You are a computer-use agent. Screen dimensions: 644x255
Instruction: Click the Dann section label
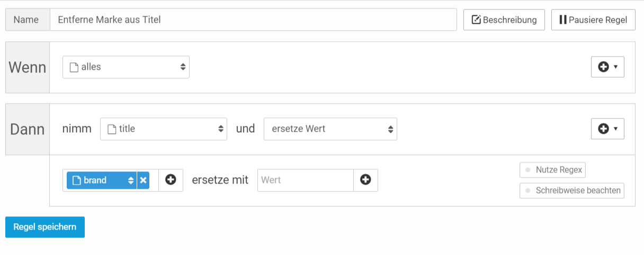pyautogui.click(x=28, y=130)
